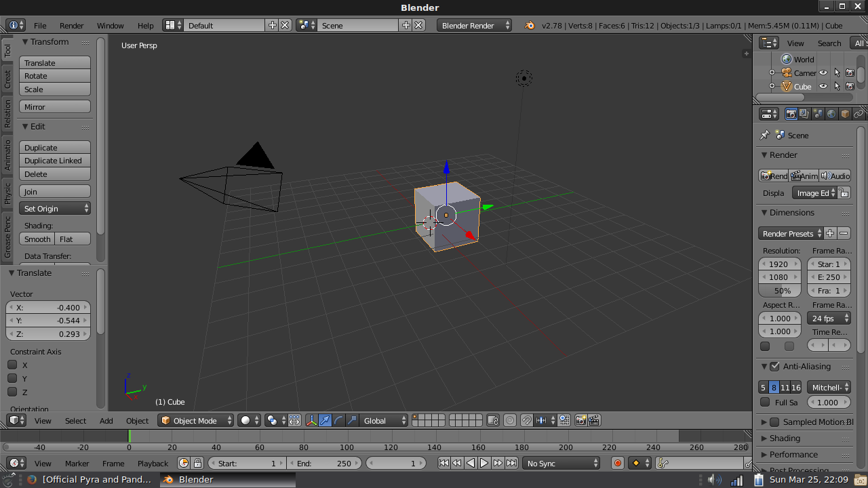
Task: Add a new scene
Action: (406, 25)
